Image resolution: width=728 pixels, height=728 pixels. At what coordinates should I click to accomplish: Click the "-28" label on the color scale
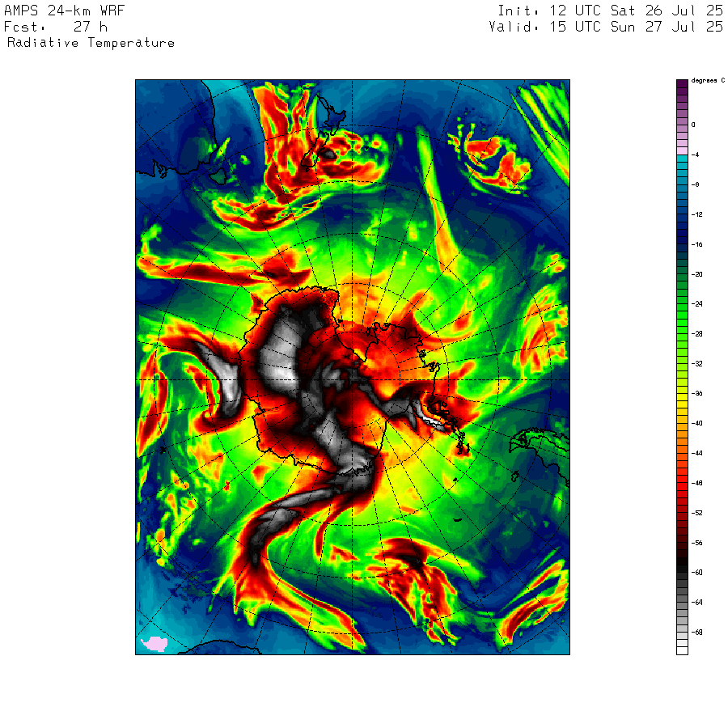tap(697, 334)
